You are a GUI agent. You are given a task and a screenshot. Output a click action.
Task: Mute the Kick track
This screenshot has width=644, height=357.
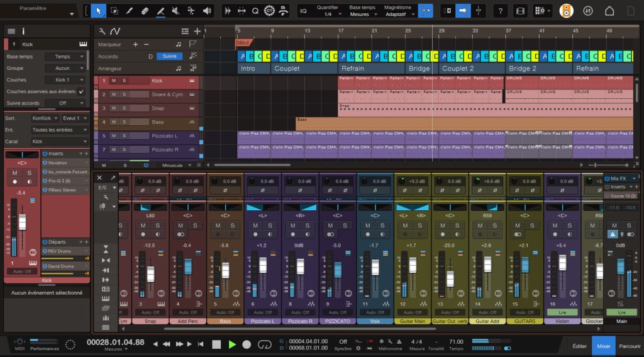[x=114, y=81]
